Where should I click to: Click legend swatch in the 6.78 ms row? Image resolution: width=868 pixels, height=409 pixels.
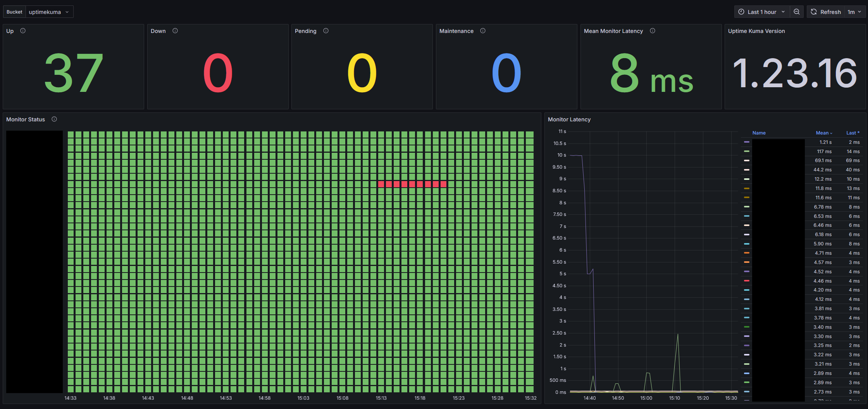pos(747,207)
